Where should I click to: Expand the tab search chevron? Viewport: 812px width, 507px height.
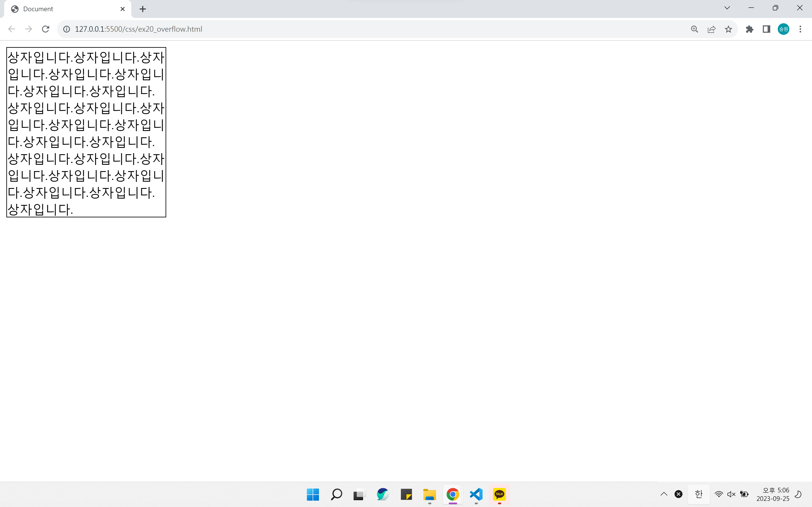pyautogui.click(x=727, y=8)
